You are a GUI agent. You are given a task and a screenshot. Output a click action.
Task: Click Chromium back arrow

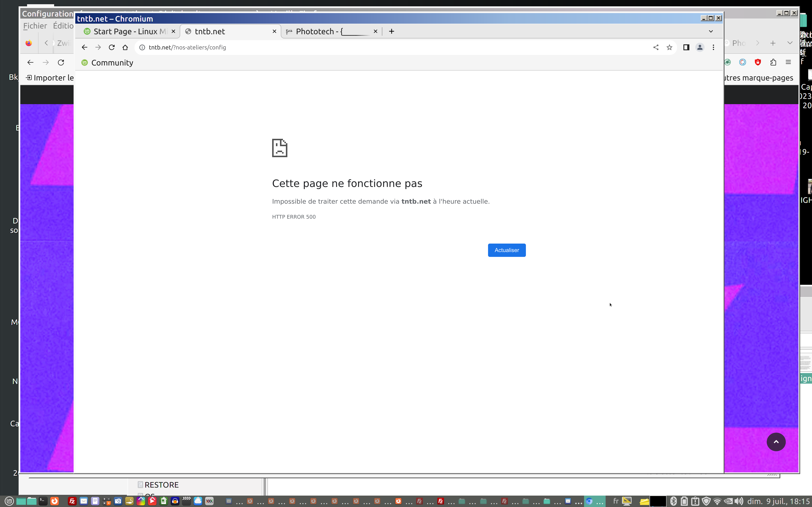point(85,47)
